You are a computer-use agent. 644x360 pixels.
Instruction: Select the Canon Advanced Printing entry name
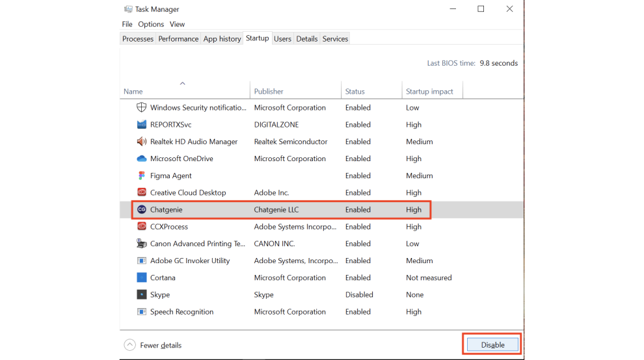point(198,244)
